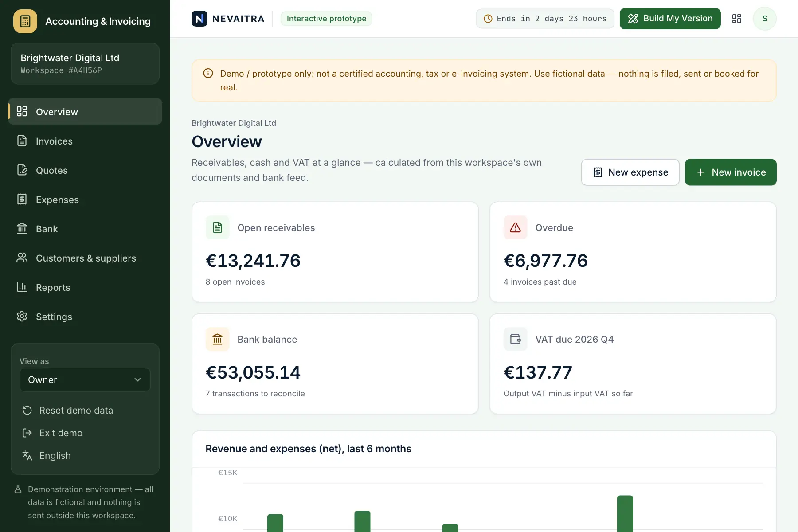Click the translate icon next to English
This screenshot has height=532, width=798.
point(27,456)
